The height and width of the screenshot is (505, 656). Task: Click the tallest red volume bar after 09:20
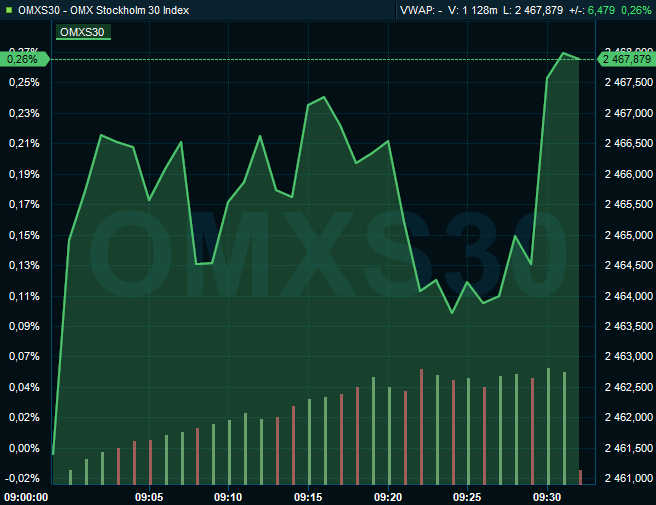[421, 427]
